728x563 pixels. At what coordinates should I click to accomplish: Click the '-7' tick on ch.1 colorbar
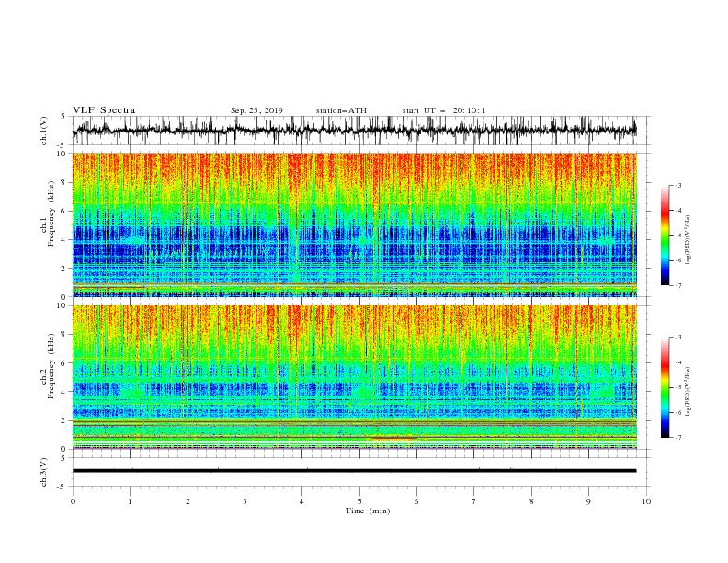click(x=678, y=285)
